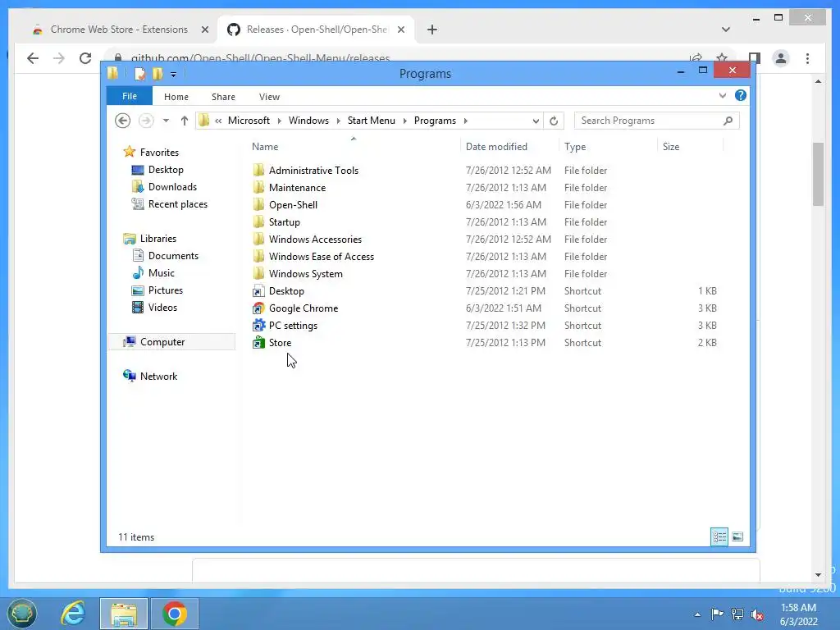The width and height of the screenshot is (840, 630).
Task: Switch to Chrome Web Store tab
Action: [119, 30]
